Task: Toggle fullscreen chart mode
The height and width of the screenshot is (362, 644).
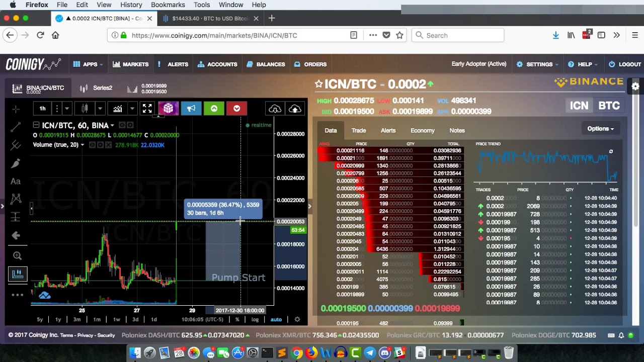Action: pos(147,109)
